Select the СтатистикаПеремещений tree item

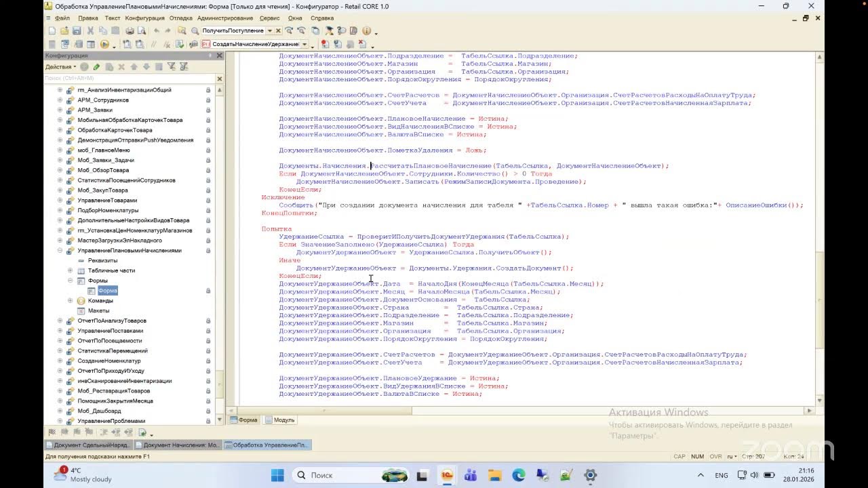tap(111, 350)
